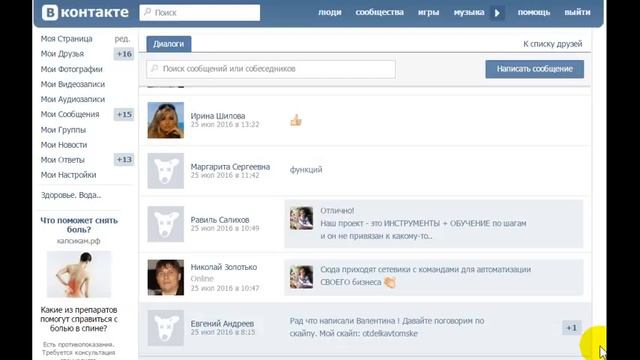Image resolution: width=640 pixels, height=360 pixels.
Task: Open музыка in top menu
Action: (x=469, y=12)
